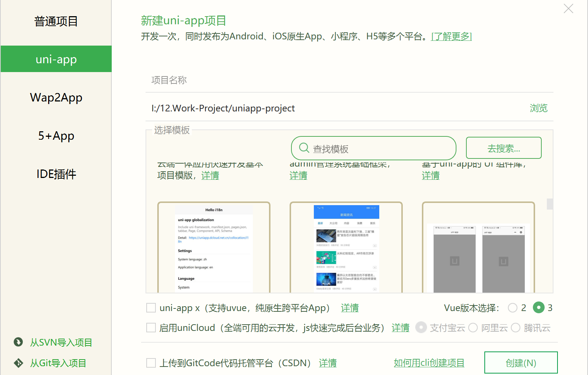588x375 pixels.
Task: Enable 上传到GitCode代码托管平台 option
Action: coord(151,363)
